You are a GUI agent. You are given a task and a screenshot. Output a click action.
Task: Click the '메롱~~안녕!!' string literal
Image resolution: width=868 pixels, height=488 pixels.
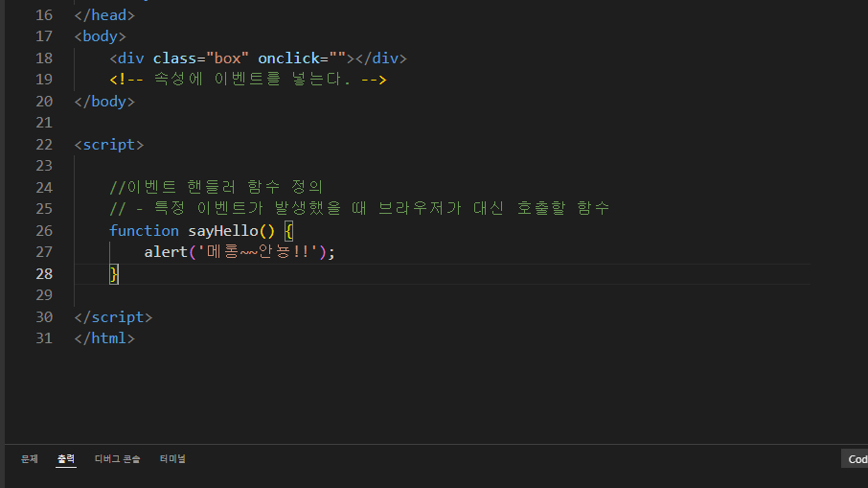(258, 252)
